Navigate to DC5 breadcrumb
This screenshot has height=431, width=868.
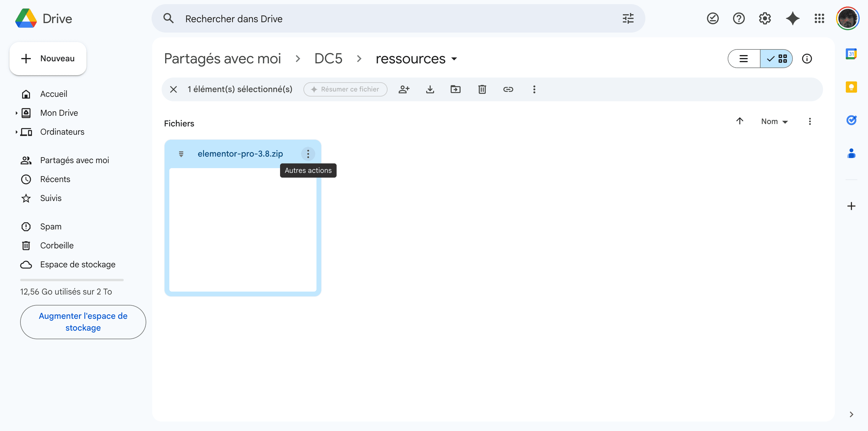[328, 59]
